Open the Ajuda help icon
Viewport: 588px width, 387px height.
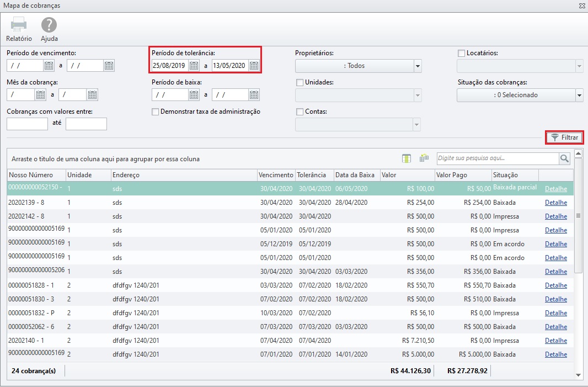click(x=49, y=25)
